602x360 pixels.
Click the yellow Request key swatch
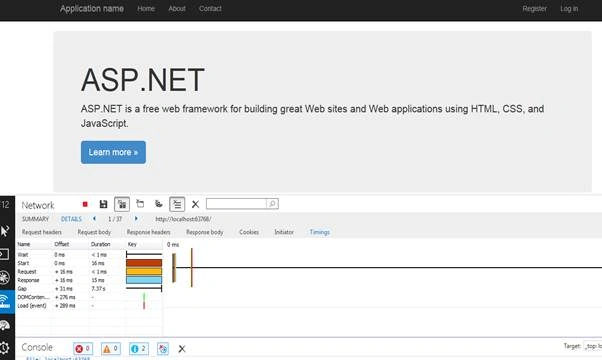click(x=144, y=271)
